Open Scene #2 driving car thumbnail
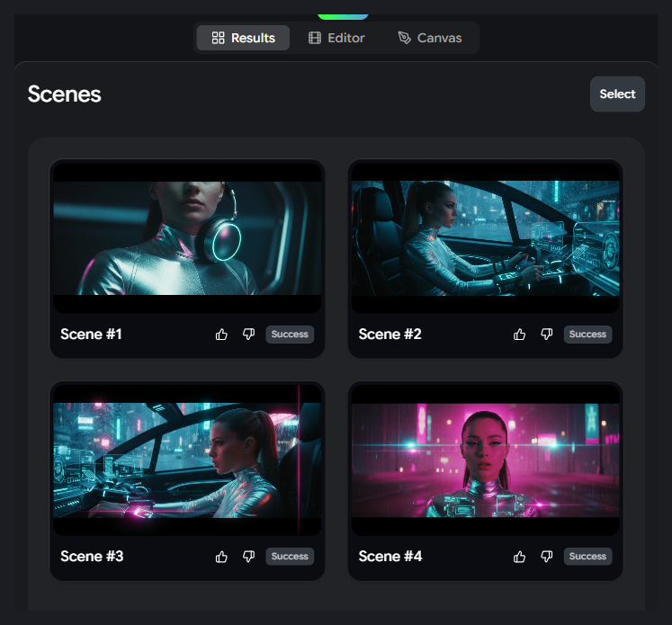The image size is (672, 625). (485, 237)
